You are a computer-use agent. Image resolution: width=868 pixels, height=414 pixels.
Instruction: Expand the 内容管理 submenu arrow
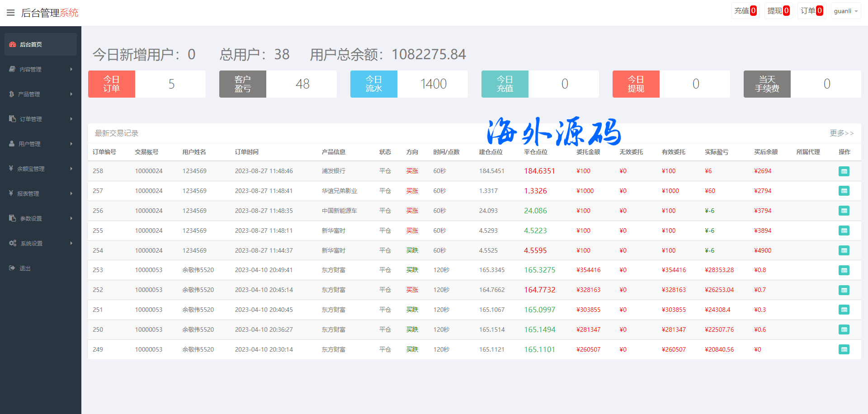71,69
